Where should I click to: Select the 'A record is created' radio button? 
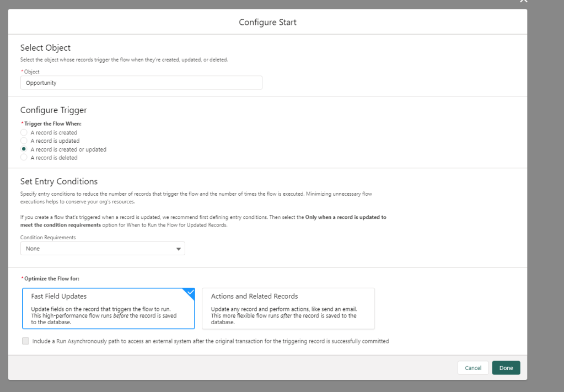[x=24, y=133]
